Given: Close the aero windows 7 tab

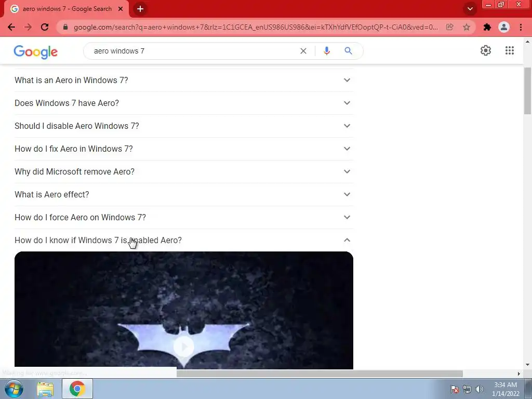Looking at the screenshot, I should 121,9.
